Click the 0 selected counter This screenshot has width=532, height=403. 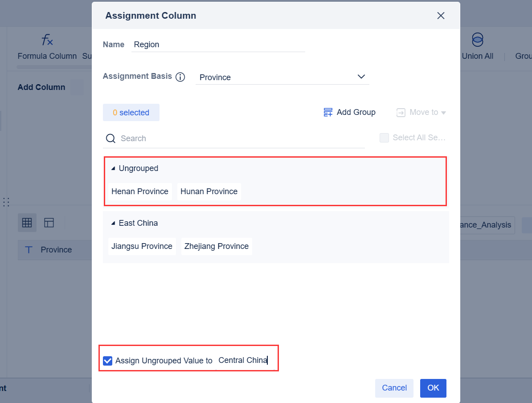click(131, 112)
